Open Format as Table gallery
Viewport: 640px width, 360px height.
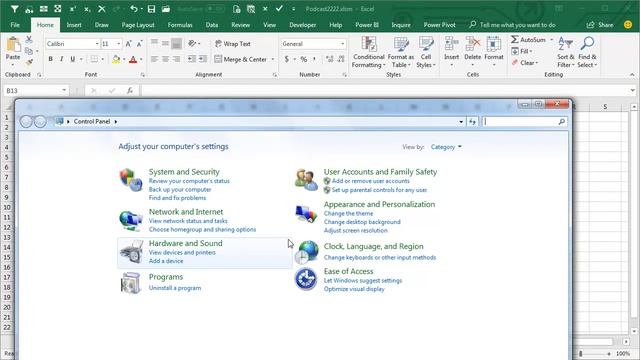(400, 52)
